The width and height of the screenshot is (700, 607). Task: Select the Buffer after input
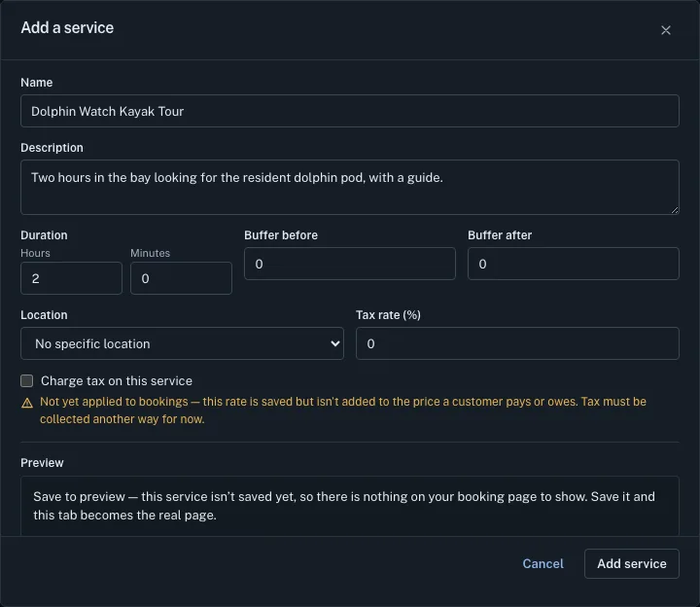[574, 264]
